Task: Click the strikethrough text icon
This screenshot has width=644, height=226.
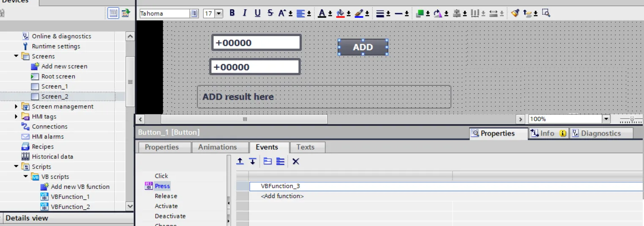Action: pyautogui.click(x=270, y=13)
